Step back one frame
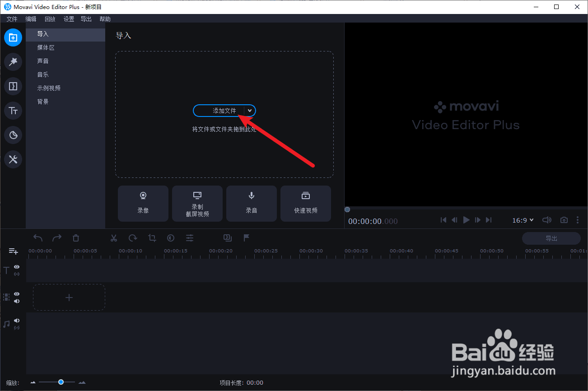 coord(455,220)
